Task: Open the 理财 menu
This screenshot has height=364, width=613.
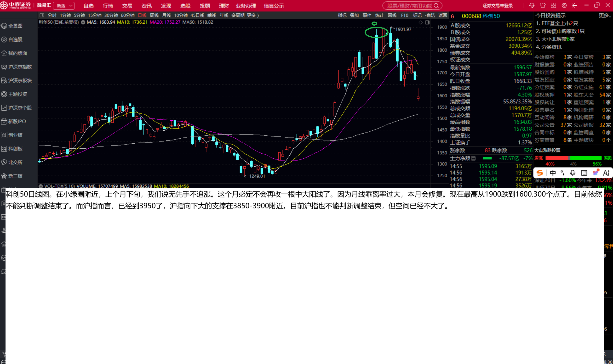Action: click(x=224, y=6)
